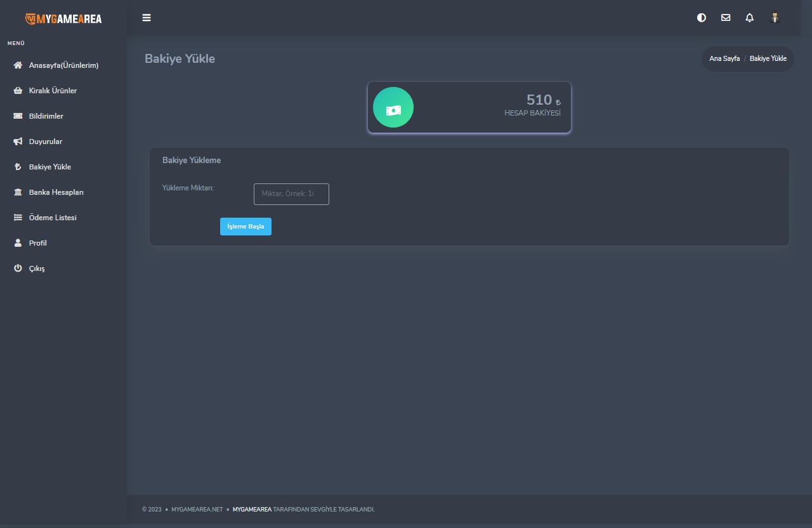This screenshot has width=812, height=528.
Task: Toggle dark/light theme contrast icon
Action: [702, 18]
